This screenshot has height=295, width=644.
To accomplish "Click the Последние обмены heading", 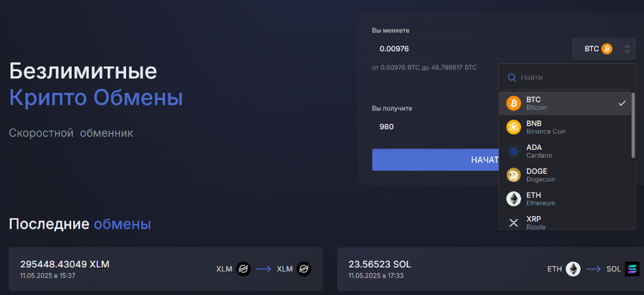I will [x=80, y=224].
